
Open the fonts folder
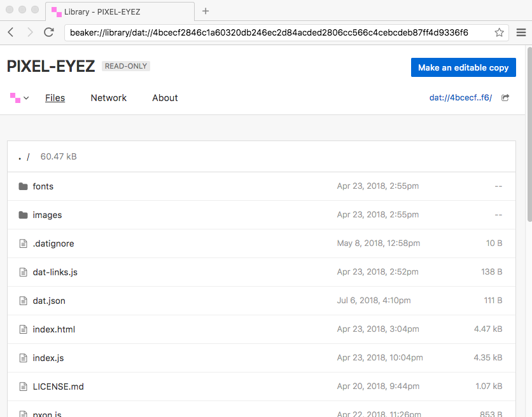click(43, 186)
